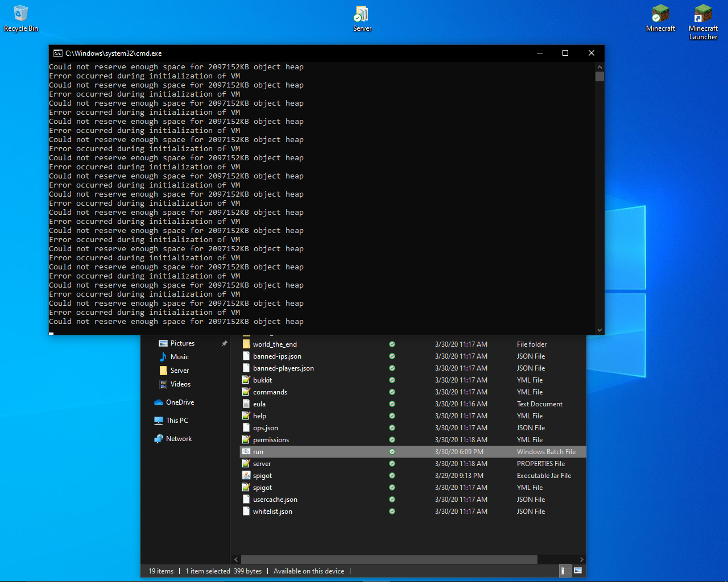Image resolution: width=728 pixels, height=582 pixels.
Task: Select This PC in the navigation pane
Action: tap(177, 421)
